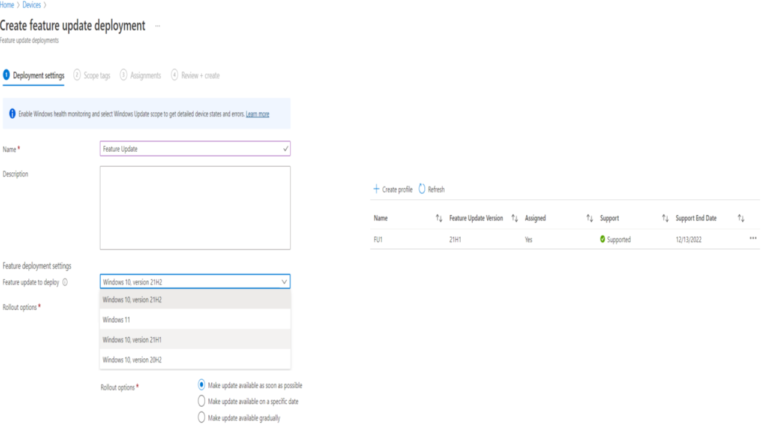Select Make update available gradually
This screenshot has width=768, height=432.
[201, 417]
